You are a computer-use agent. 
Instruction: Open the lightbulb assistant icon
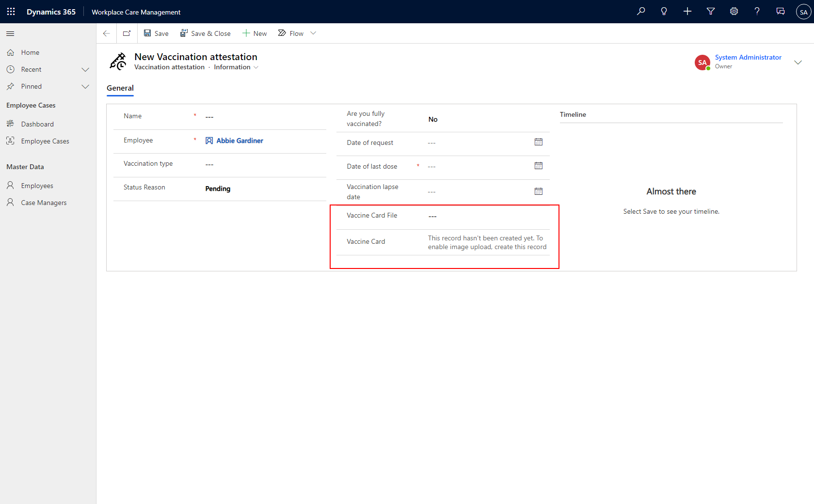point(664,12)
